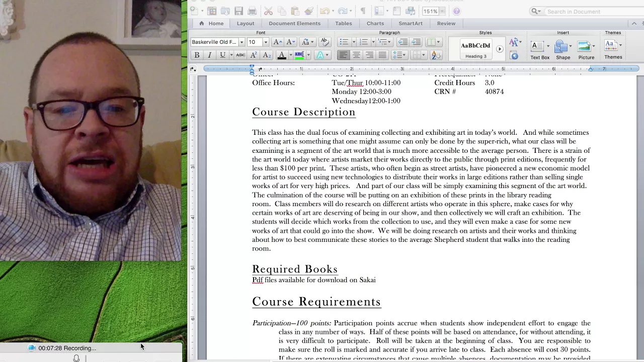Apply black font color swatch

pyautogui.click(x=282, y=55)
